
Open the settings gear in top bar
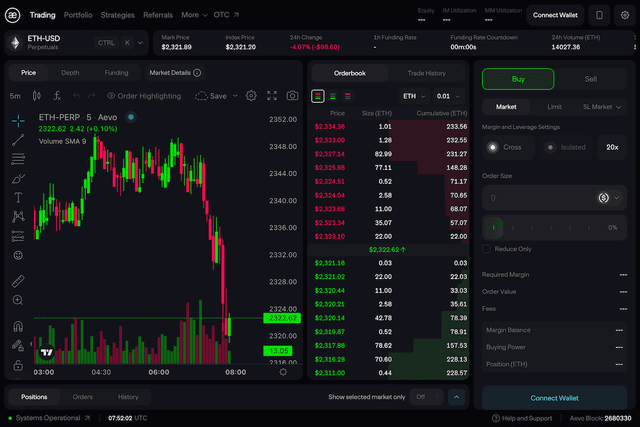click(625, 15)
